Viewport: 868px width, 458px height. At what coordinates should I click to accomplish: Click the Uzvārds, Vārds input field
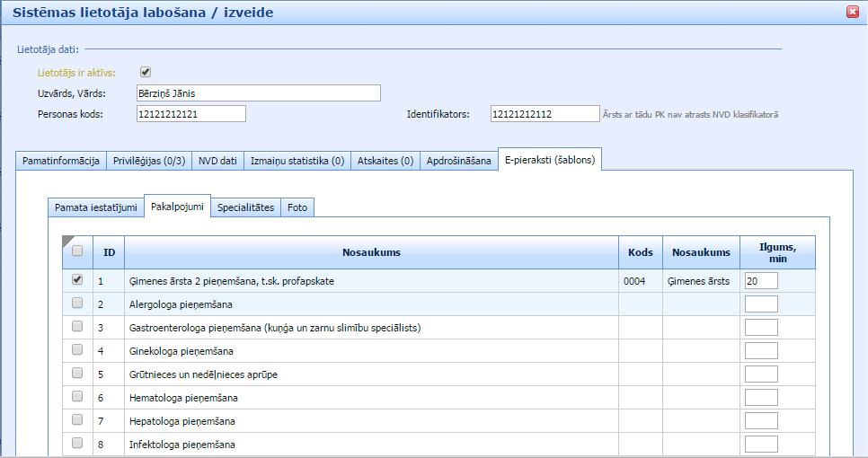[257, 93]
